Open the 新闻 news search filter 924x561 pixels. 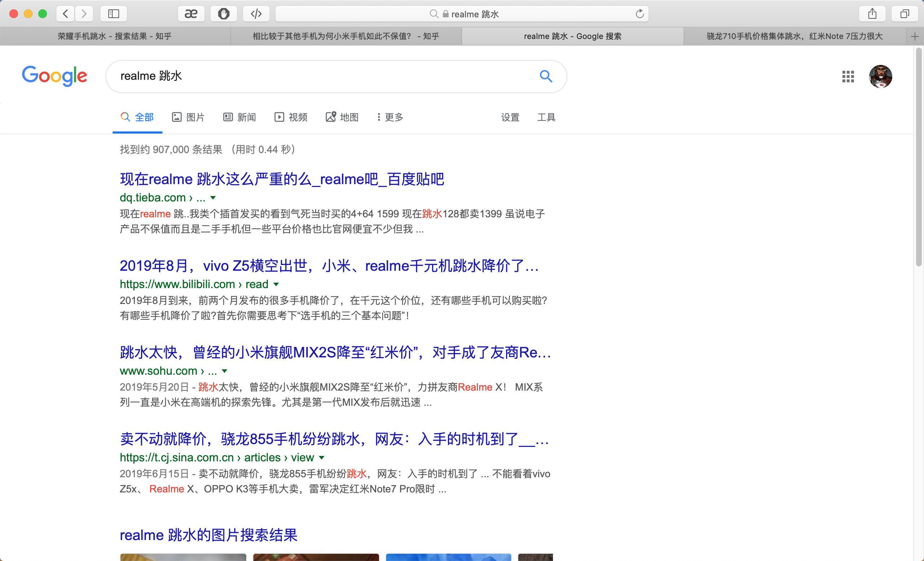tap(239, 117)
